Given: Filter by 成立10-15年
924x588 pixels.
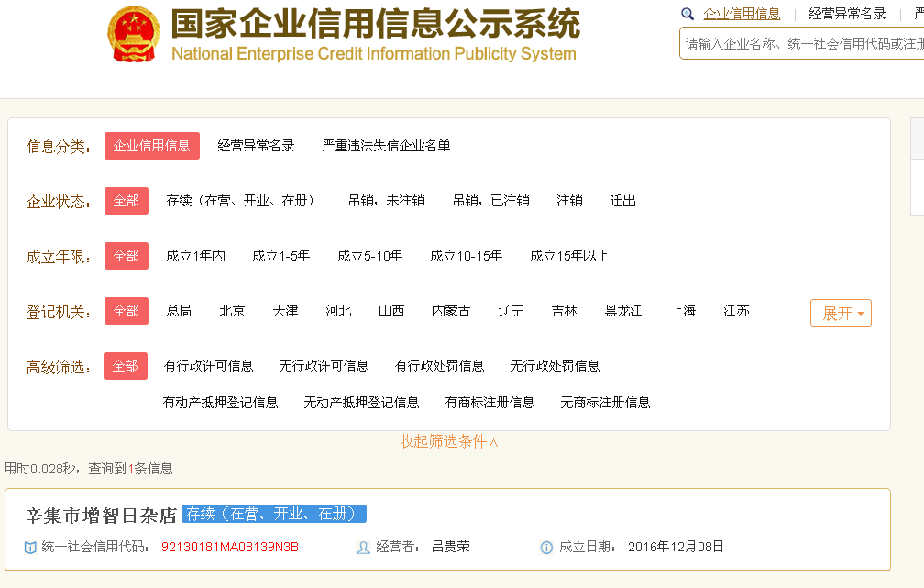Looking at the screenshot, I should (466, 256).
